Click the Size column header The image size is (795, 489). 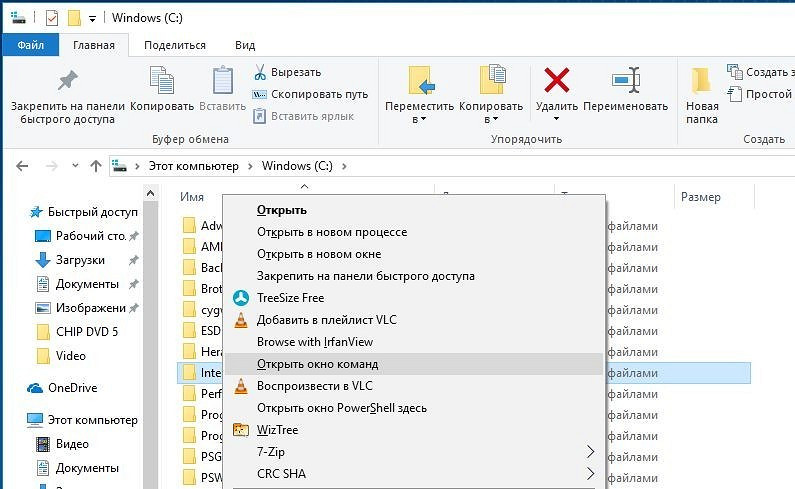coord(700,197)
